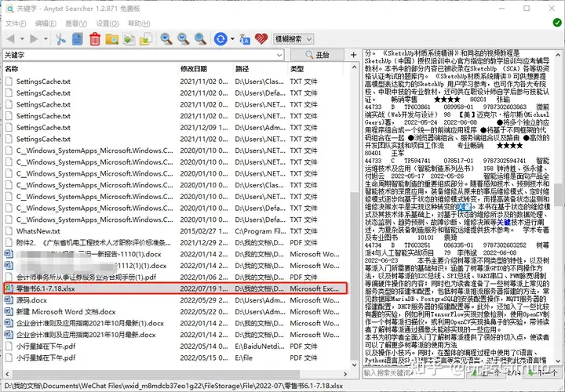This screenshot has height=392, width=565.
Task: Click the red heart donate icon
Action: pos(261,39)
